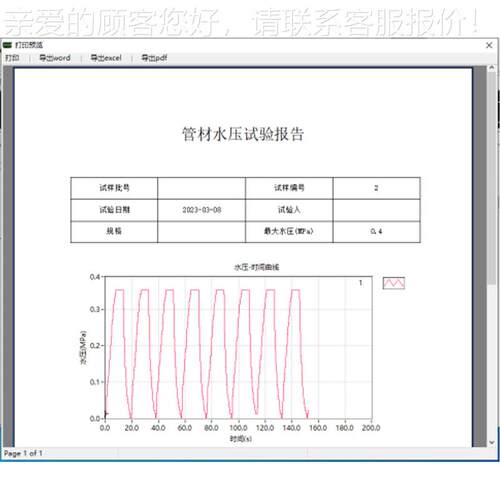This screenshot has width=500, height=500.
Task: Click the chart legend curve icon
Action: click(394, 283)
